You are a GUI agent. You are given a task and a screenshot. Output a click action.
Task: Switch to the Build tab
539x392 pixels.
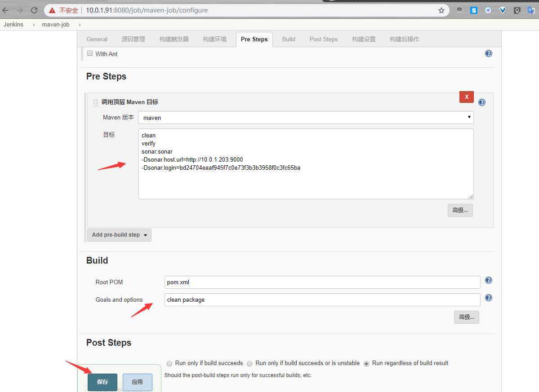click(289, 39)
